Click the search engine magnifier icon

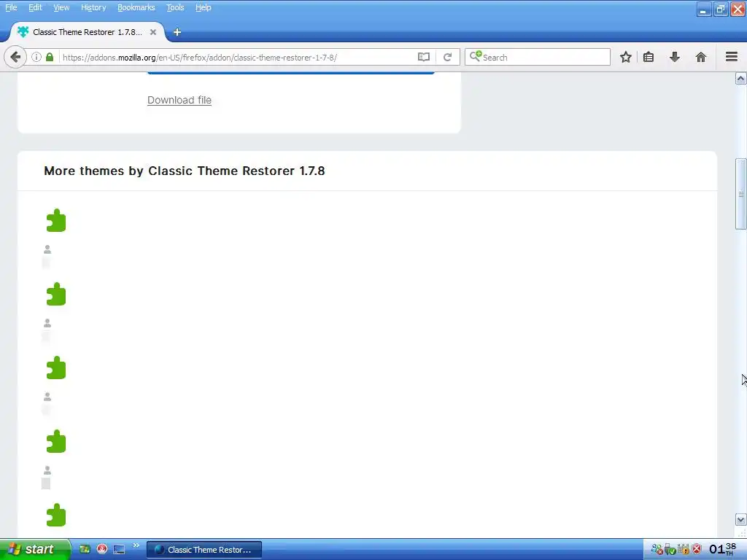[x=476, y=57]
